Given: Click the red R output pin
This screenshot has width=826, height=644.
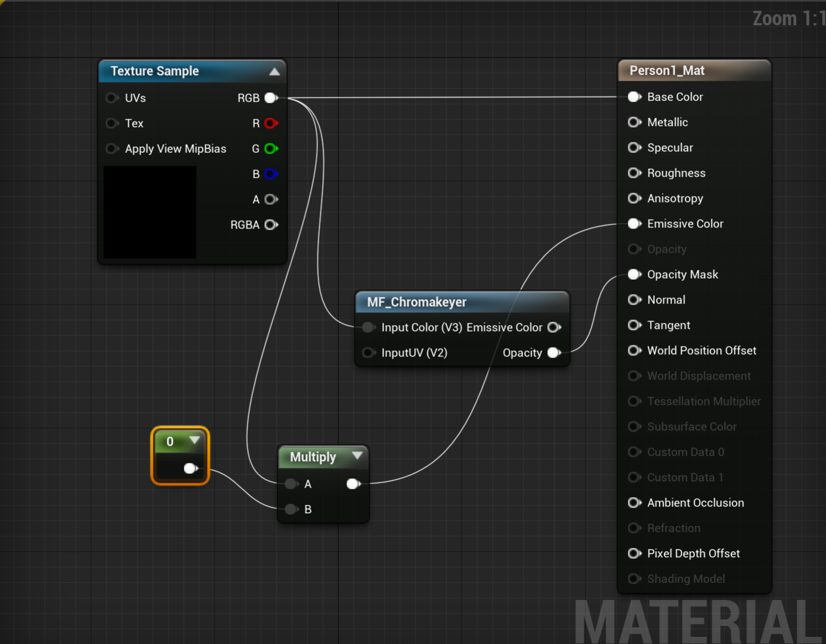Looking at the screenshot, I should tap(271, 123).
